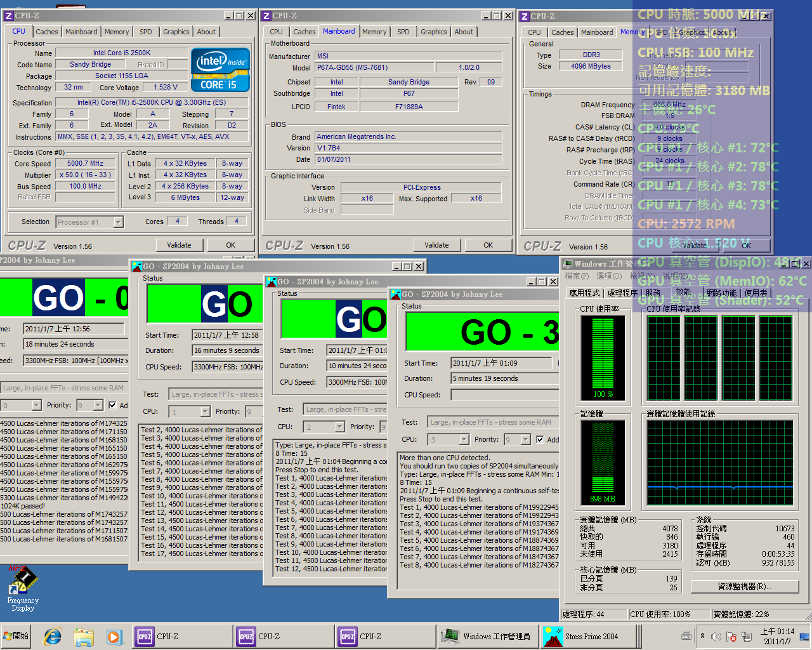Open Windows Explorer folder icon in taskbar

84,636
